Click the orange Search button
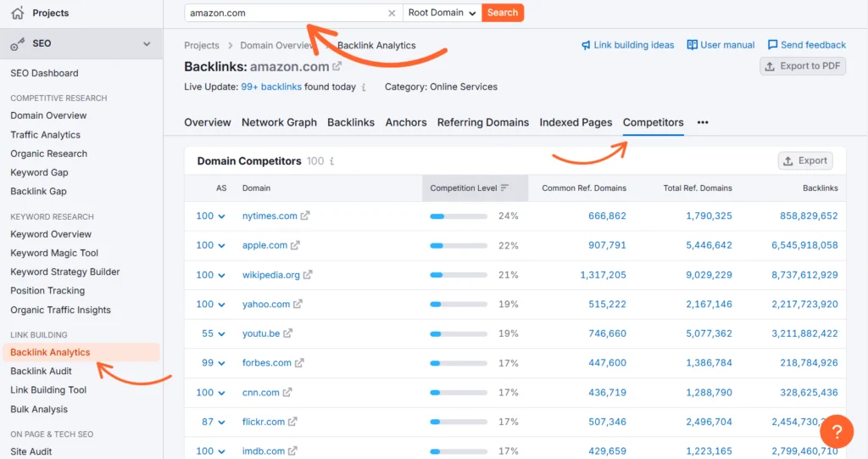868x459 pixels. pos(503,13)
